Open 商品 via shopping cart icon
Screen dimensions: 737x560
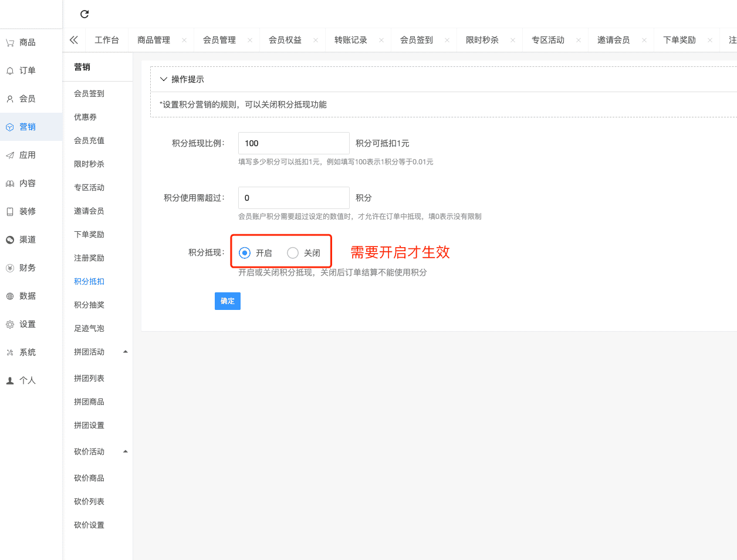point(10,42)
